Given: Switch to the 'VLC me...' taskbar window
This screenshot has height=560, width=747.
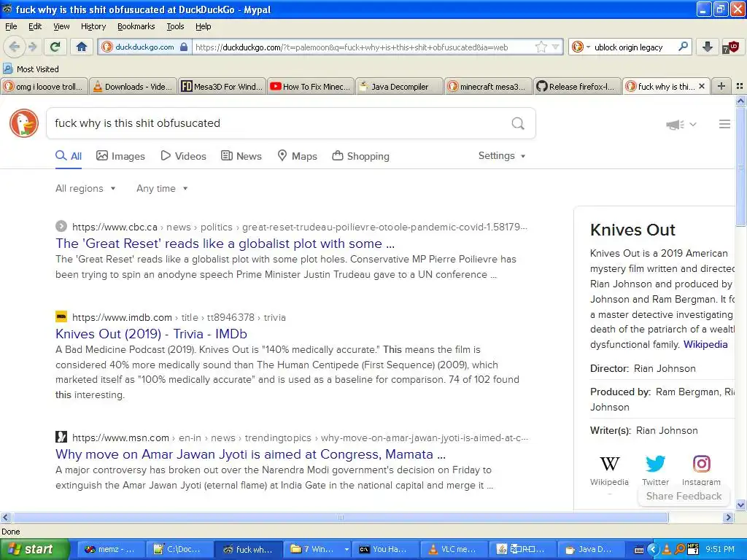Looking at the screenshot, I should pyautogui.click(x=454, y=550).
